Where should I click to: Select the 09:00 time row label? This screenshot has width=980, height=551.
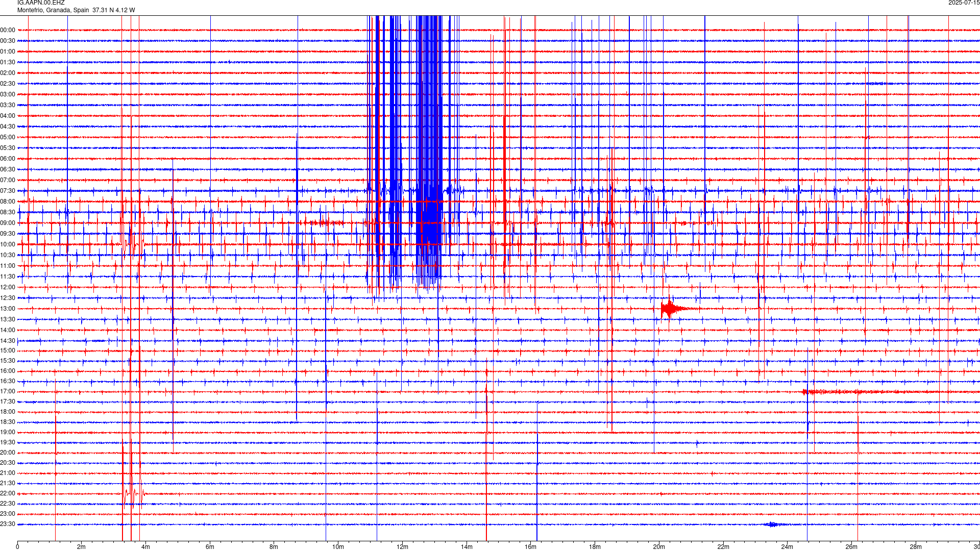pyautogui.click(x=8, y=223)
